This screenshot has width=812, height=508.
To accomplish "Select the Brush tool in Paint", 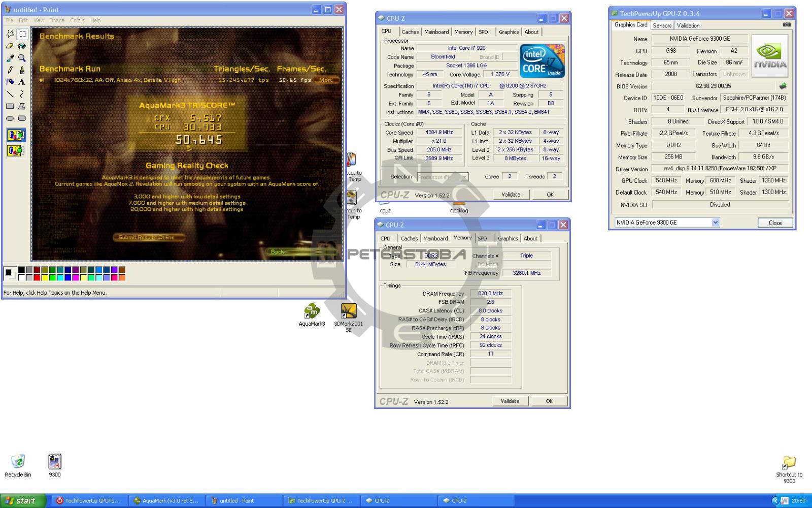I will 22,70.
